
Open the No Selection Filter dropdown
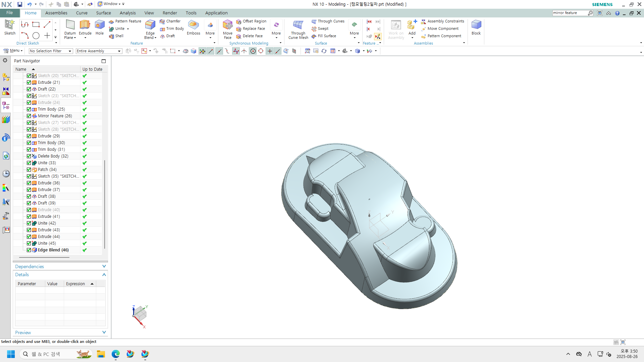[51, 51]
